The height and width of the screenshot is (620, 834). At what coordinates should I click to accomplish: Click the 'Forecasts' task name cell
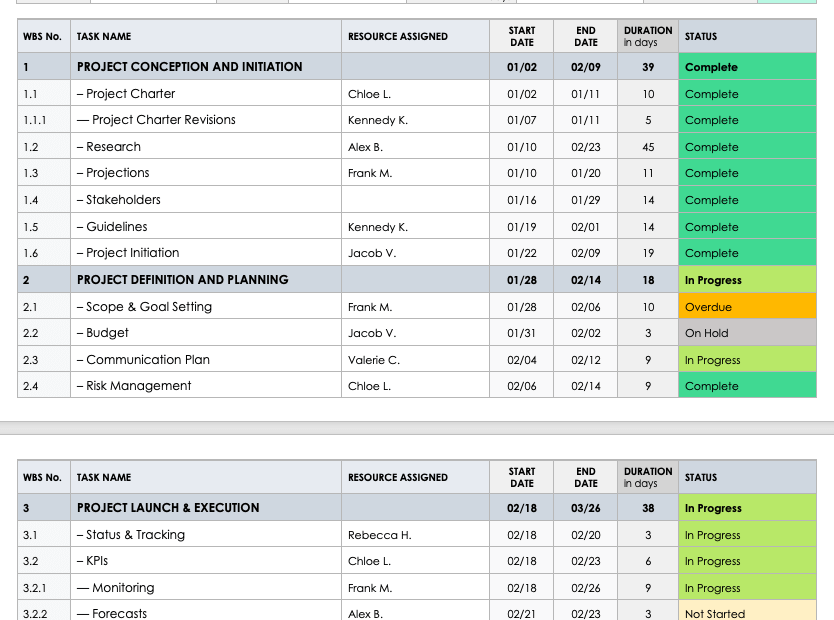[x=206, y=611]
